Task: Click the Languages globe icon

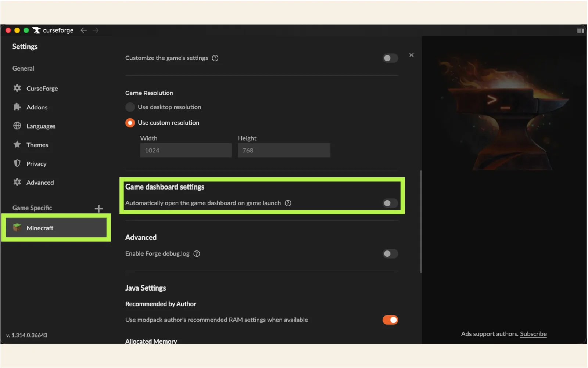Action: (x=17, y=126)
